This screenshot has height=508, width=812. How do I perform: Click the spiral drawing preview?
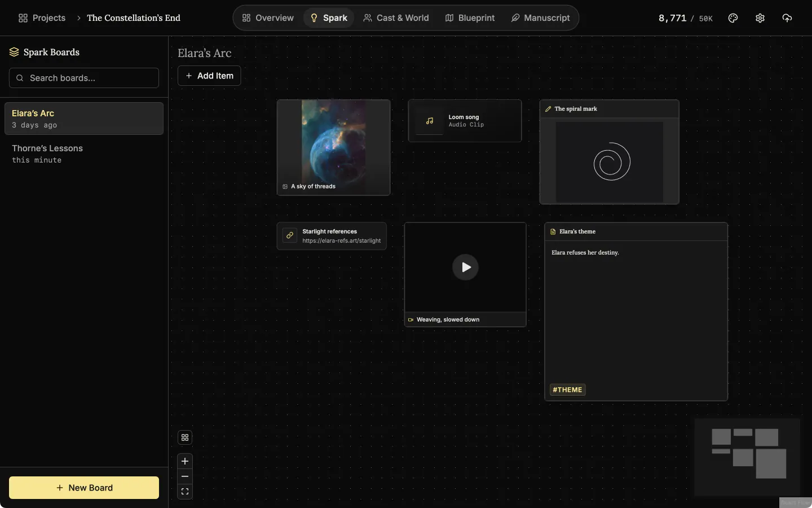coord(610,162)
